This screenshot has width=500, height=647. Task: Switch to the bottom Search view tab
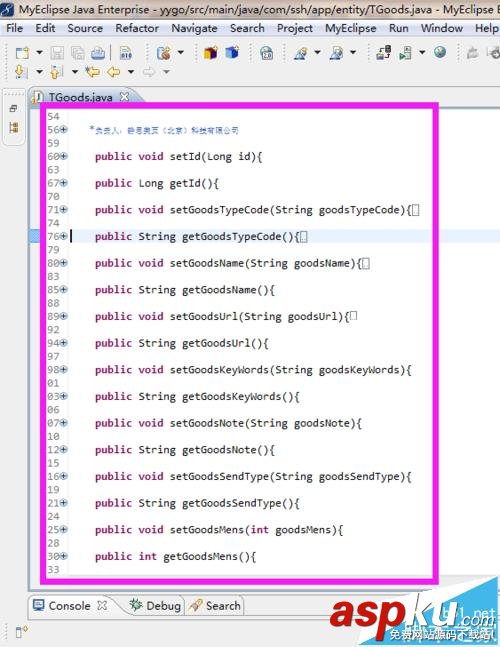215,605
